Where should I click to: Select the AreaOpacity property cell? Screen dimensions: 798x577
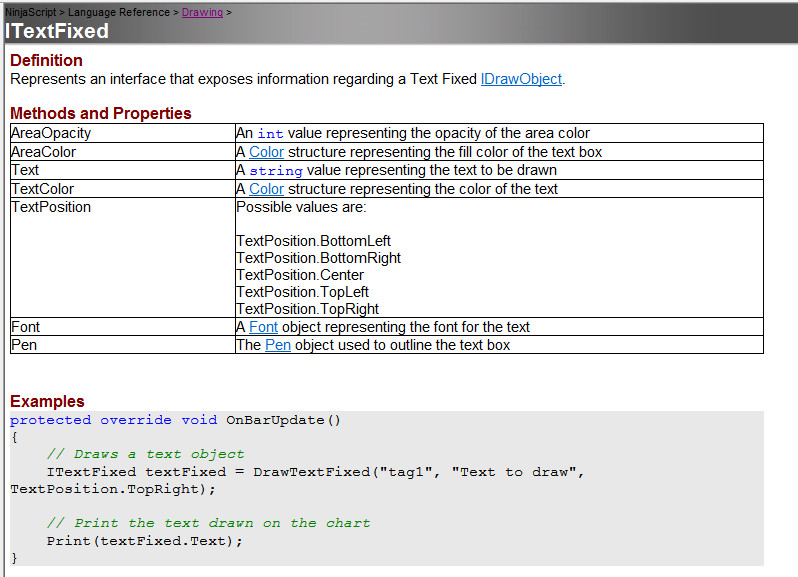pos(123,133)
